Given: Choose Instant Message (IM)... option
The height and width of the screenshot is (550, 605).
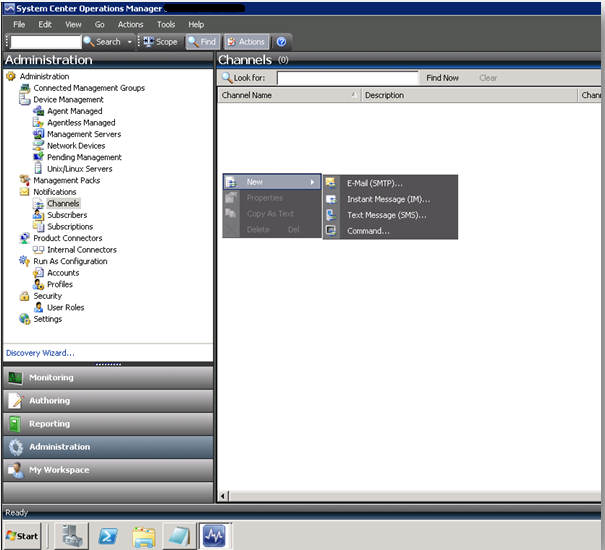Looking at the screenshot, I should pyautogui.click(x=390, y=199).
